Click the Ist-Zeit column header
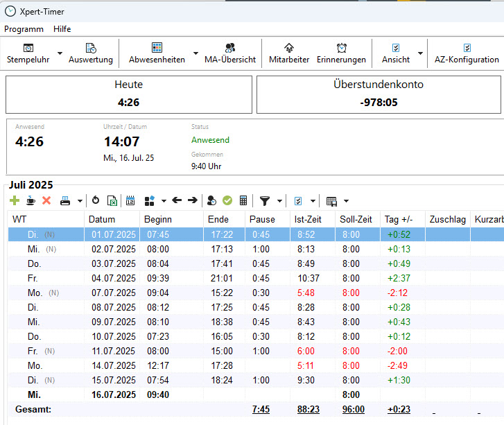 click(x=309, y=219)
